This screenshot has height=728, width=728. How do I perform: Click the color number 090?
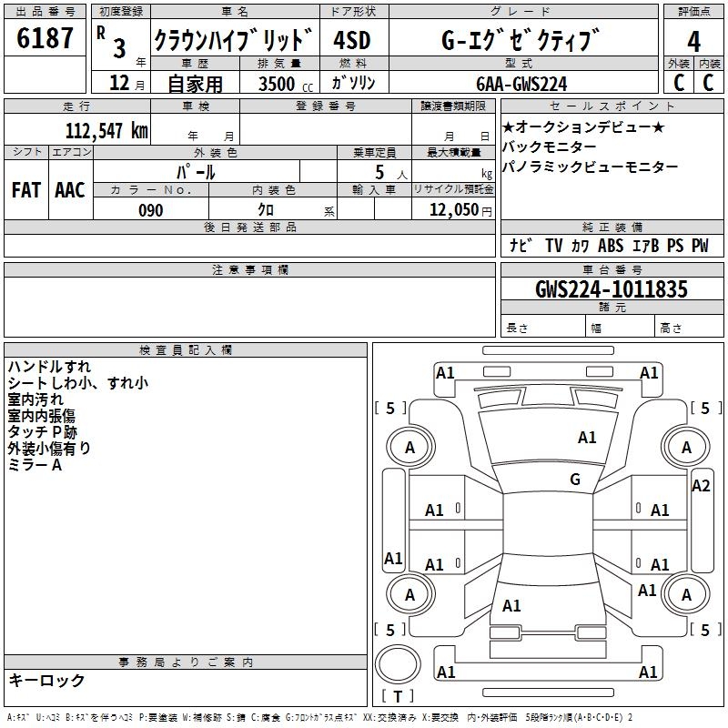(x=151, y=210)
